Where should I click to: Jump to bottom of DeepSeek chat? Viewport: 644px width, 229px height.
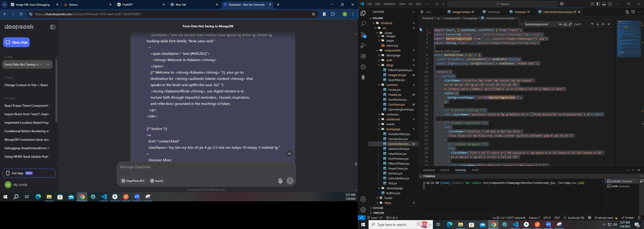289,153
